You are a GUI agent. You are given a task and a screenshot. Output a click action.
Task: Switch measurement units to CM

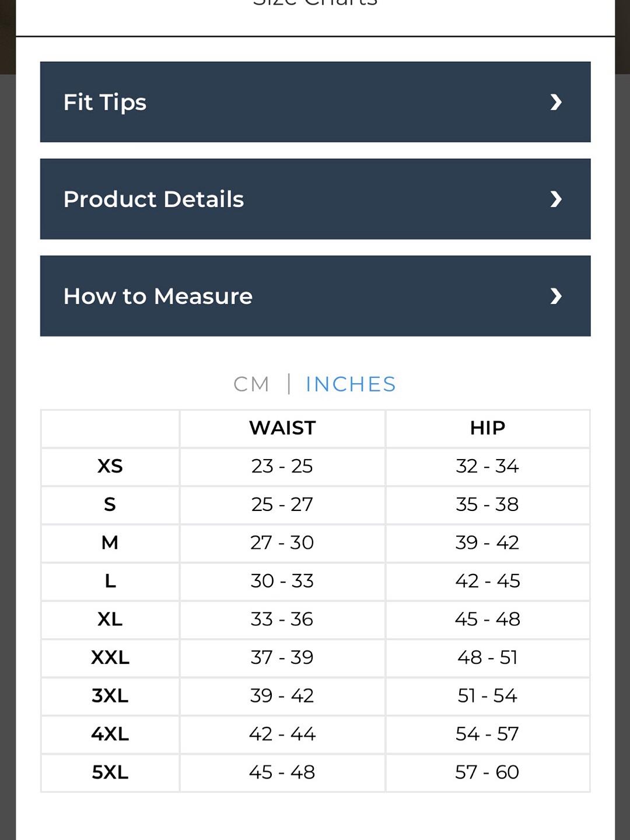[x=251, y=384]
